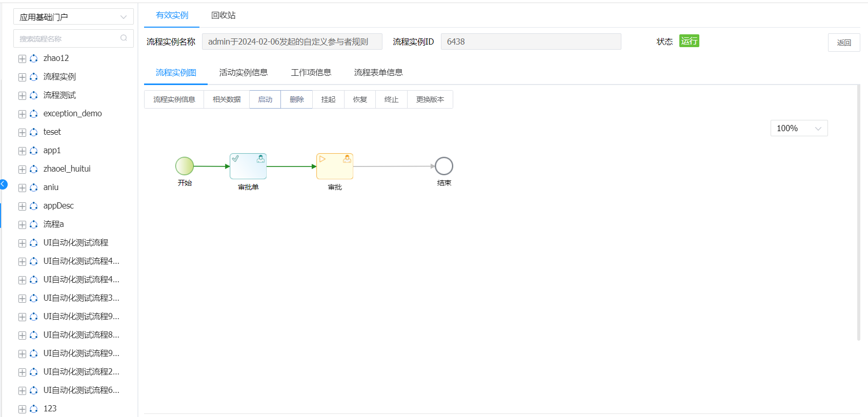
Task: Focus the 搜索流程名称 search field
Action: pyautogui.click(x=67, y=39)
